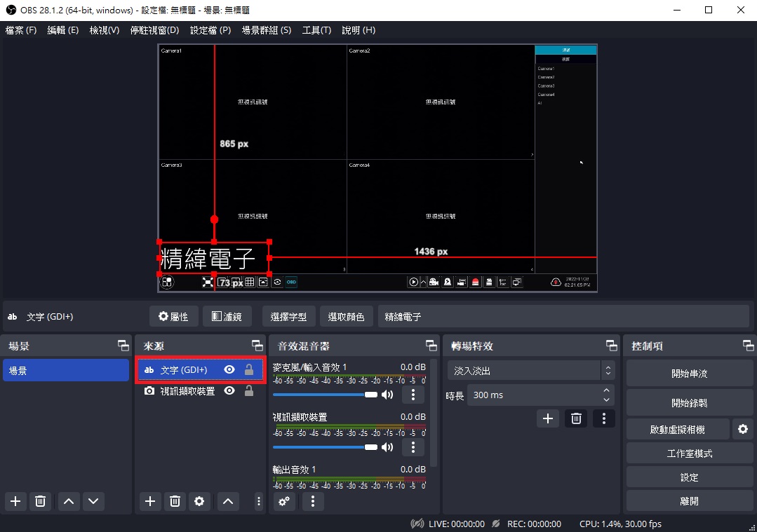Mute 麥克風/輸入音效 1 speaker icon
Image resolution: width=757 pixels, height=532 pixels.
click(387, 395)
